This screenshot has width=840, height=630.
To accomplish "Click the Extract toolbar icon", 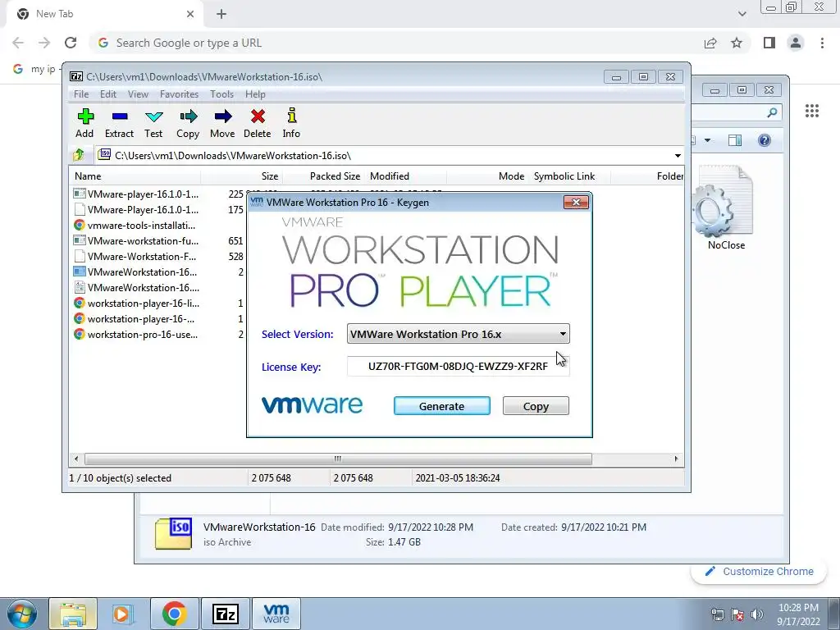I will pyautogui.click(x=119, y=123).
